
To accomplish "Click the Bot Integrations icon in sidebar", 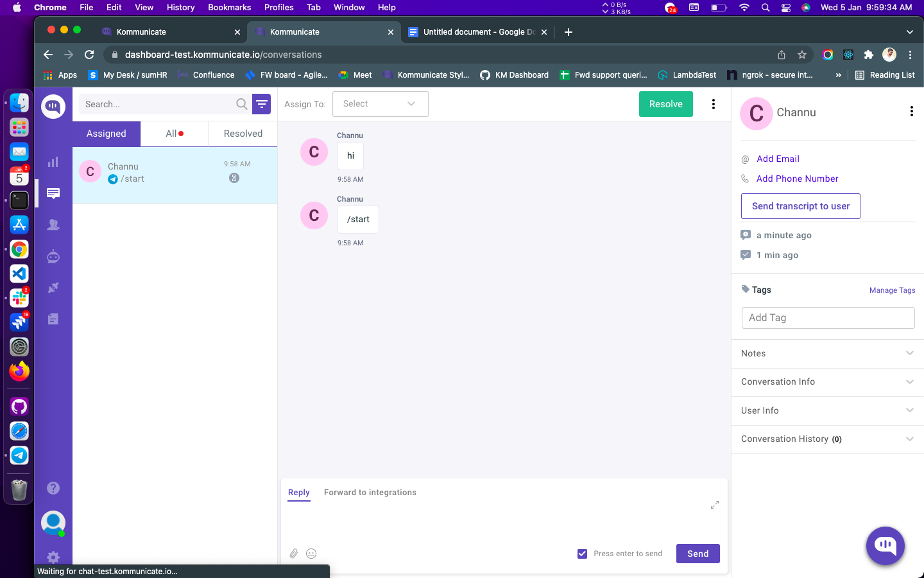I will [x=53, y=256].
